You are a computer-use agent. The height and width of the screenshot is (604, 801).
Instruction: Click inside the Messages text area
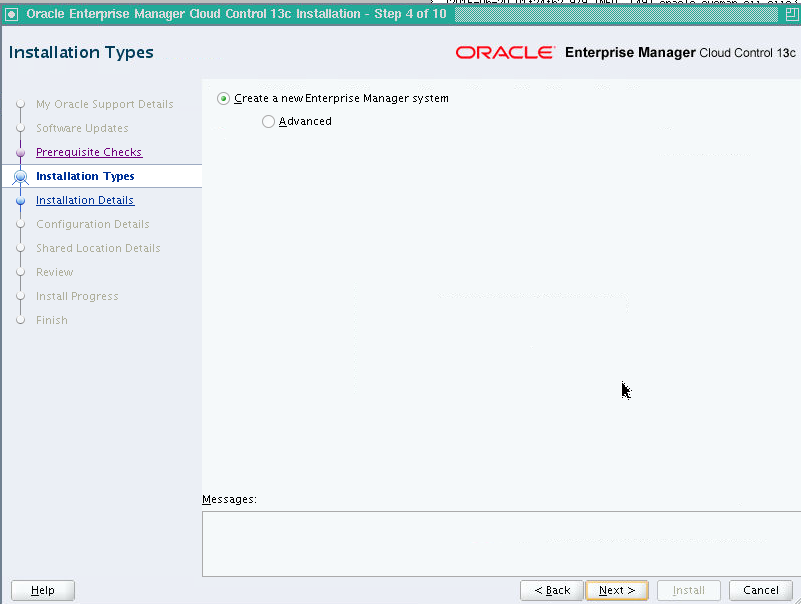click(x=501, y=544)
